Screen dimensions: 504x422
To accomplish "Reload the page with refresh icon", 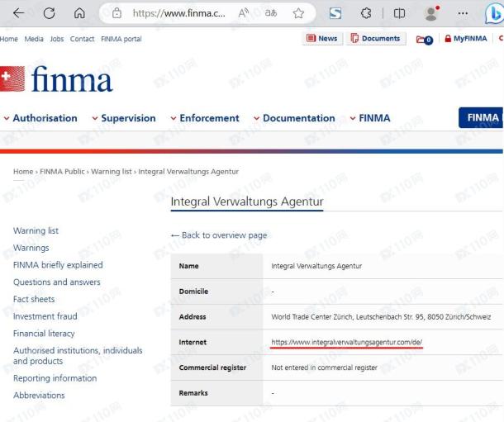I will click(x=50, y=13).
